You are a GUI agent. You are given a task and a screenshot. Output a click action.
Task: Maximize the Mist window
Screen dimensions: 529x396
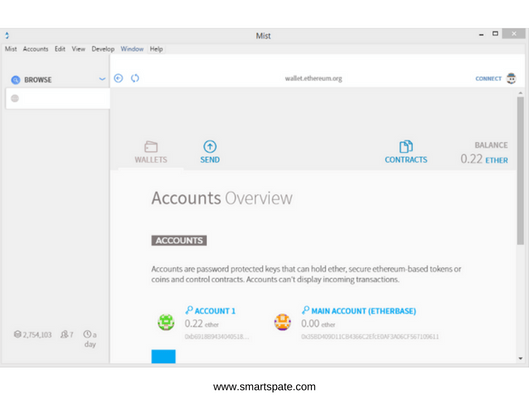(495, 34)
